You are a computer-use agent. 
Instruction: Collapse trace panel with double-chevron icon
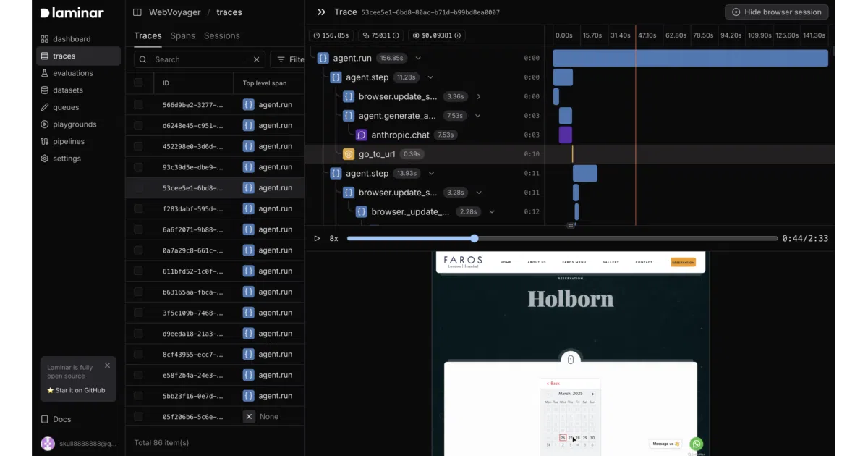tap(321, 12)
